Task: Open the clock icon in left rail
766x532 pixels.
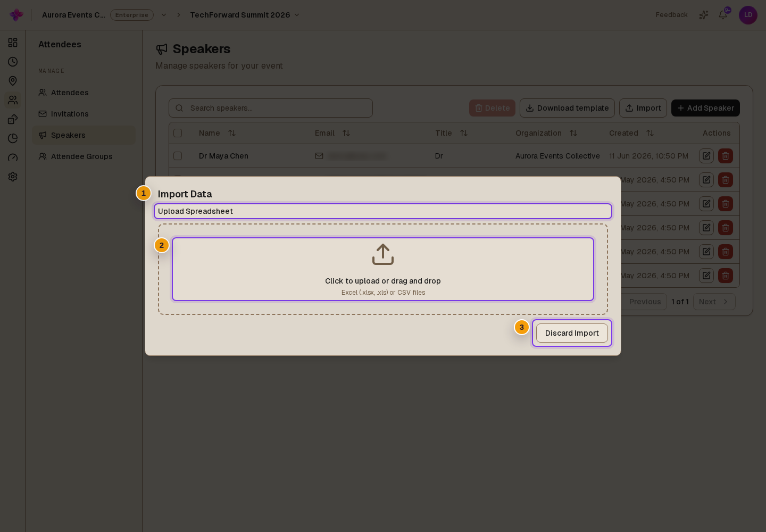Action: click(13, 62)
